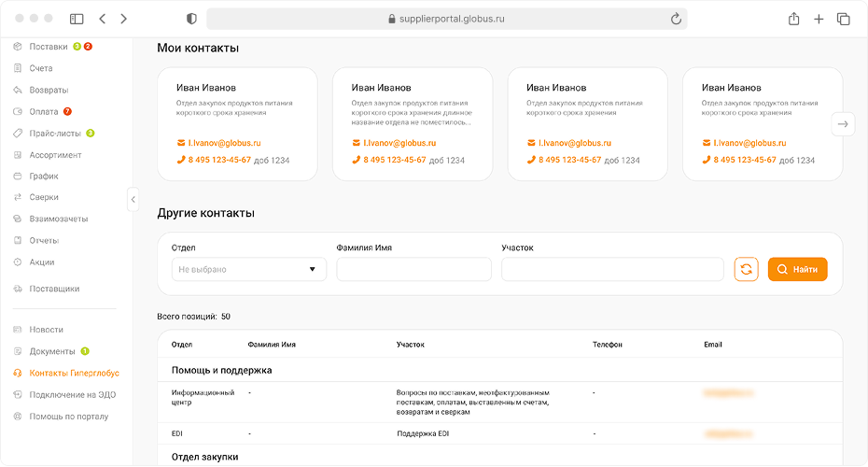Open Отчеты menu item
The height and width of the screenshot is (467, 868).
coord(44,240)
